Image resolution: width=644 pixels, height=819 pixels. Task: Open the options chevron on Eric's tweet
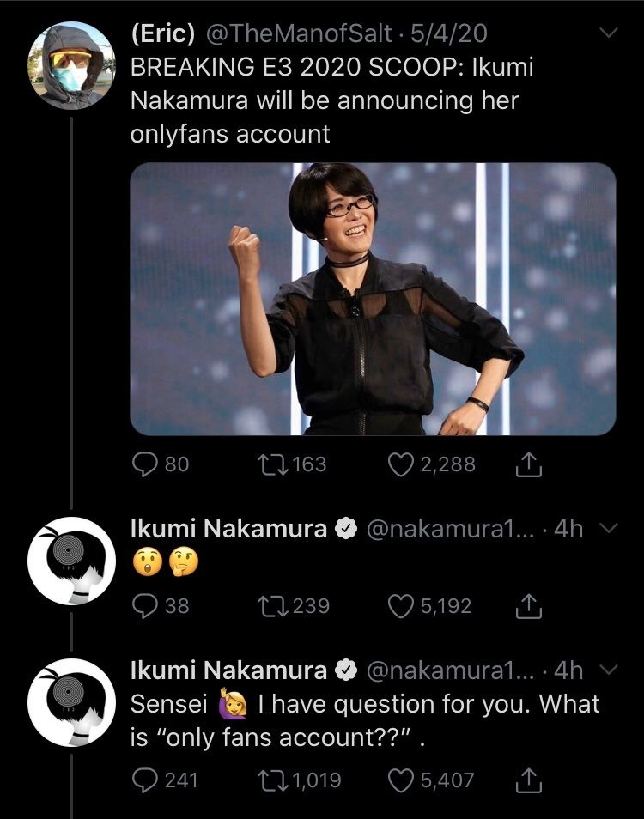click(608, 34)
